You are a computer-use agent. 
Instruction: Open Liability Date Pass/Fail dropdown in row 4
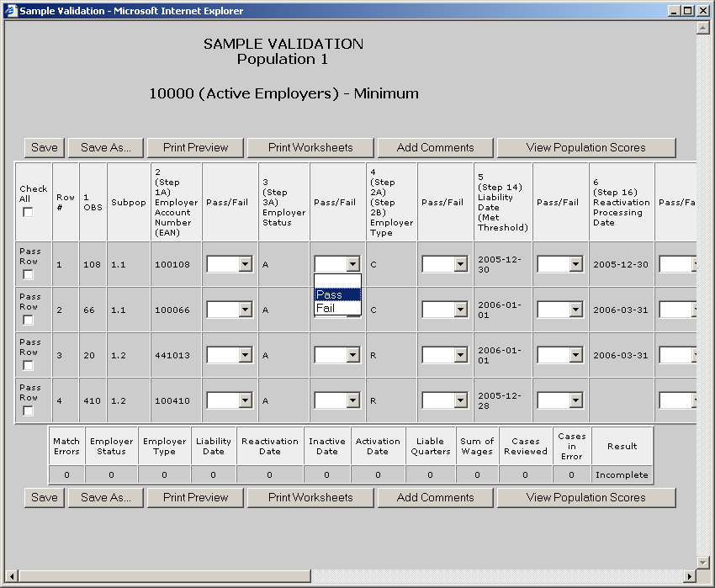tap(559, 400)
